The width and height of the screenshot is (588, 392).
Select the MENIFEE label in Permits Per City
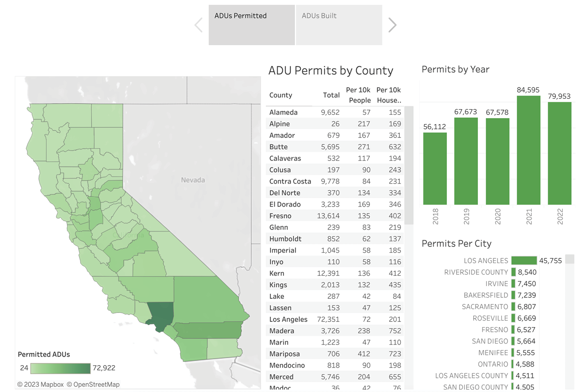492,352
